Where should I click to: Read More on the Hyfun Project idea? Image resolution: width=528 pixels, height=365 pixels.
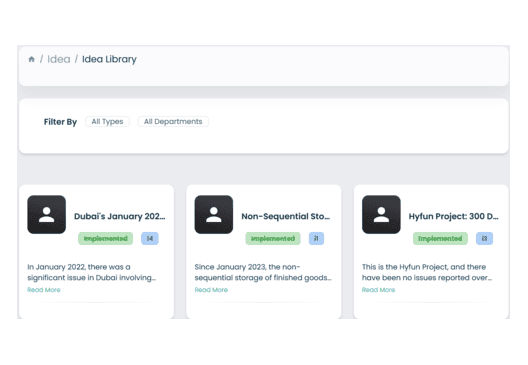click(x=378, y=290)
